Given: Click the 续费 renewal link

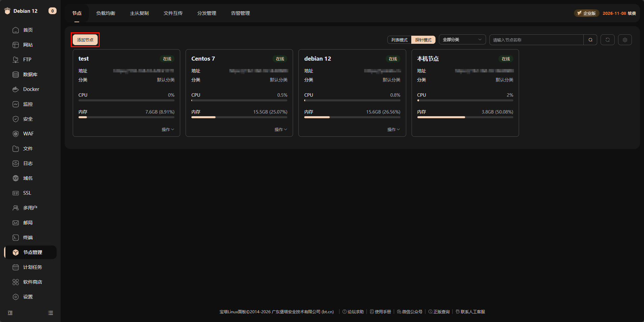Looking at the screenshot, I should [632, 13].
